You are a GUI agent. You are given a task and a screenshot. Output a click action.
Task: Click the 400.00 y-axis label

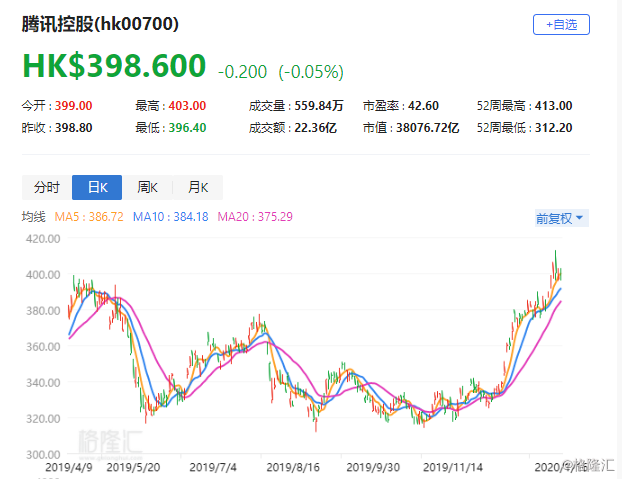coord(43,275)
